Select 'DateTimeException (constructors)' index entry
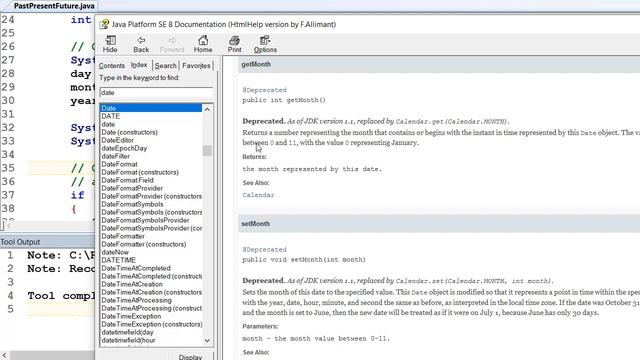 (x=151, y=324)
